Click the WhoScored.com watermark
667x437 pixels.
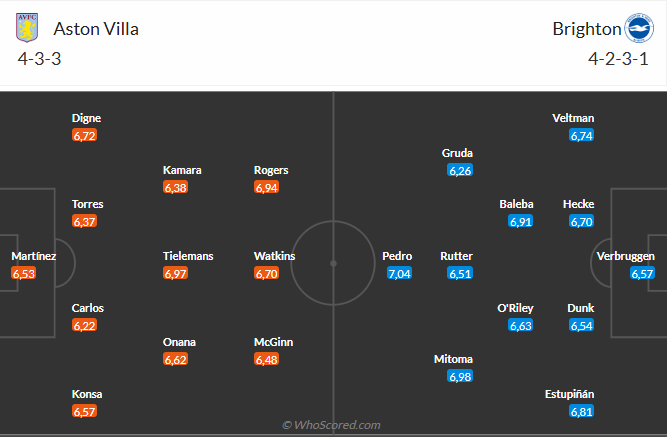(331, 425)
